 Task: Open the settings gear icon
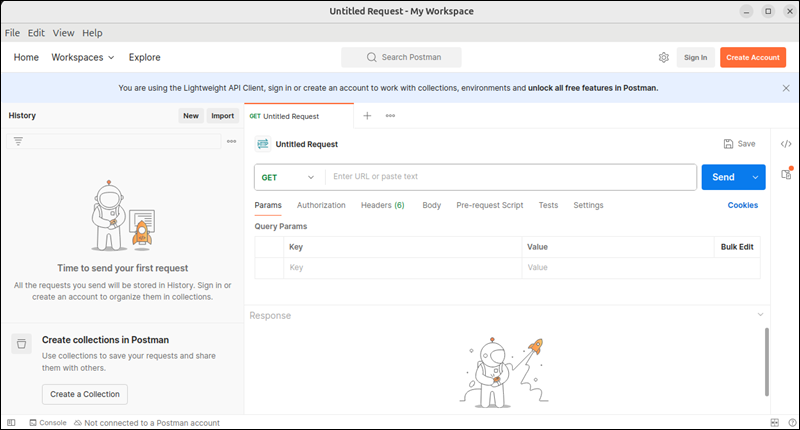663,58
